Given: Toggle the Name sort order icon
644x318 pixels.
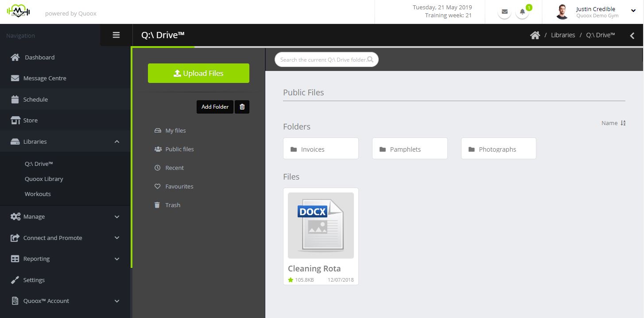Looking at the screenshot, I should [x=623, y=123].
